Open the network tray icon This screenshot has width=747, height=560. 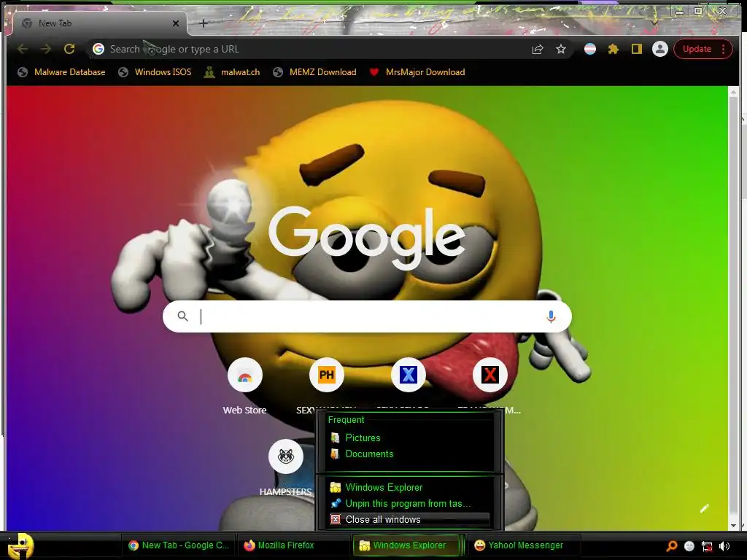click(x=707, y=546)
